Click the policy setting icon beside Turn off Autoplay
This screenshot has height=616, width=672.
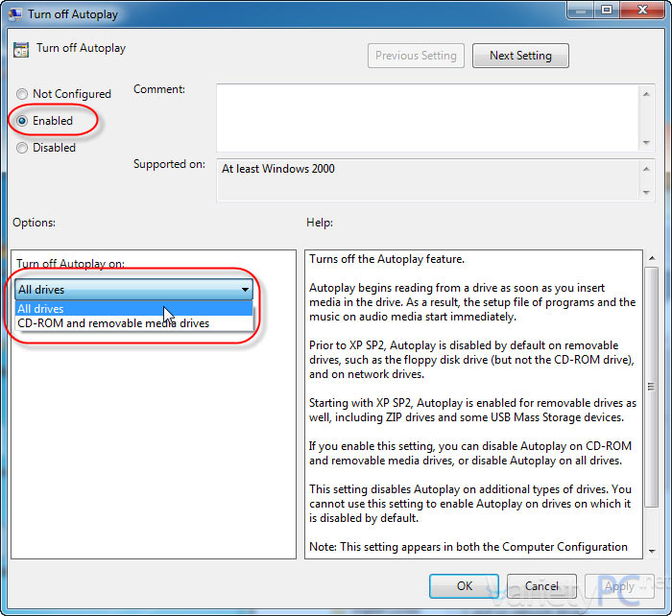pyautogui.click(x=21, y=50)
